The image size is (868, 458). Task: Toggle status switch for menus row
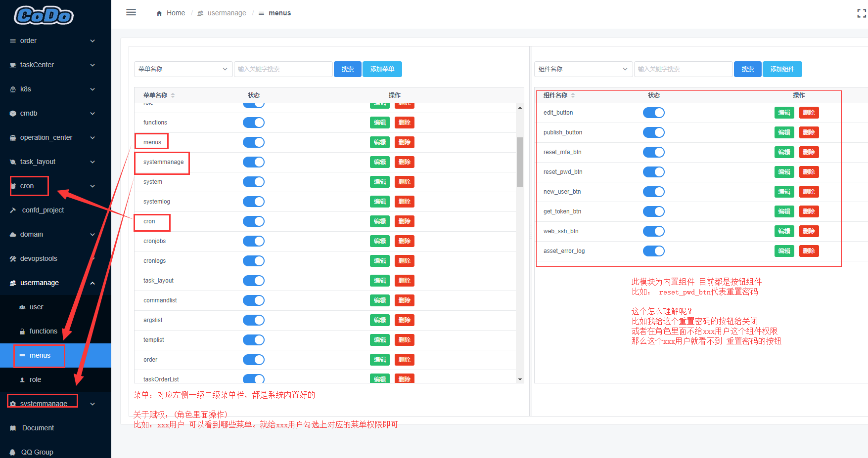coord(254,142)
